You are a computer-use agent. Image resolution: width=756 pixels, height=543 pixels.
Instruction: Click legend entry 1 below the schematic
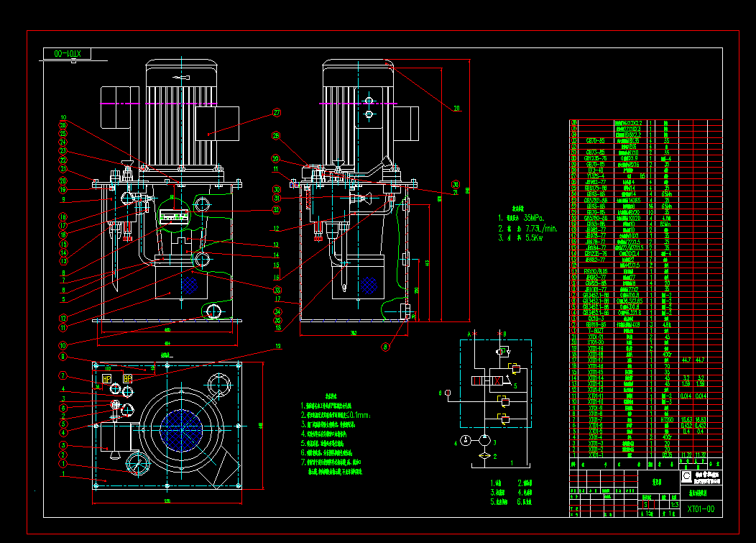click(x=496, y=483)
